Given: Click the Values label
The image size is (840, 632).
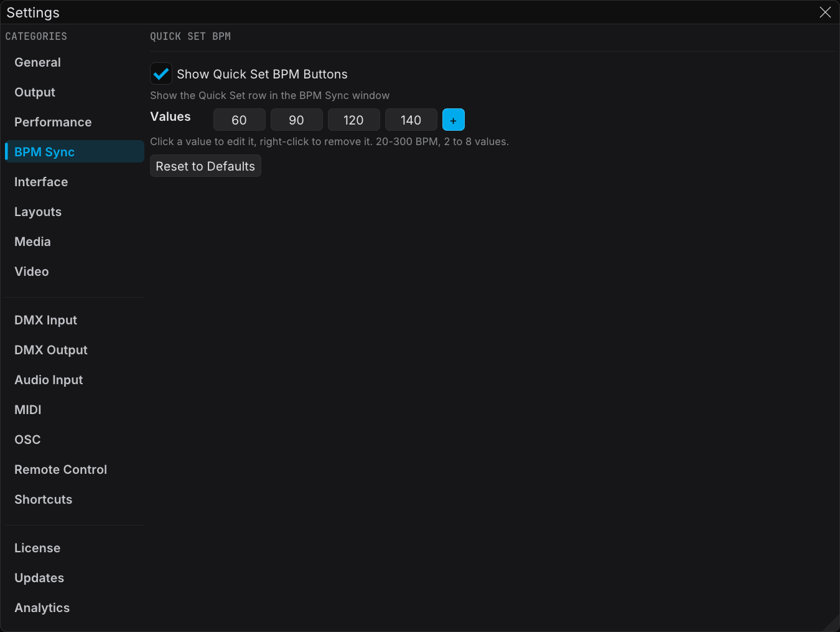Looking at the screenshot, I should click(170, 116).
